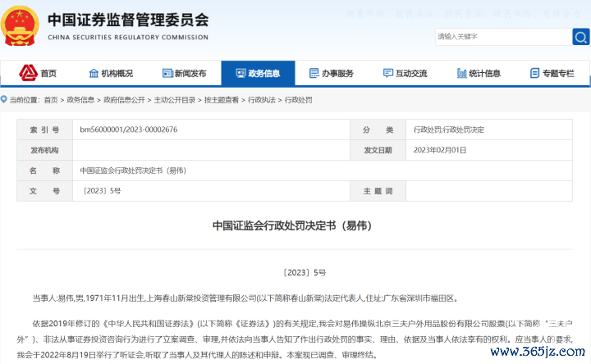Image resolution: width=591 pixels, height=364 pixels.
Task: Click the 发文日期 label cell
Action: tap(378, 150)
